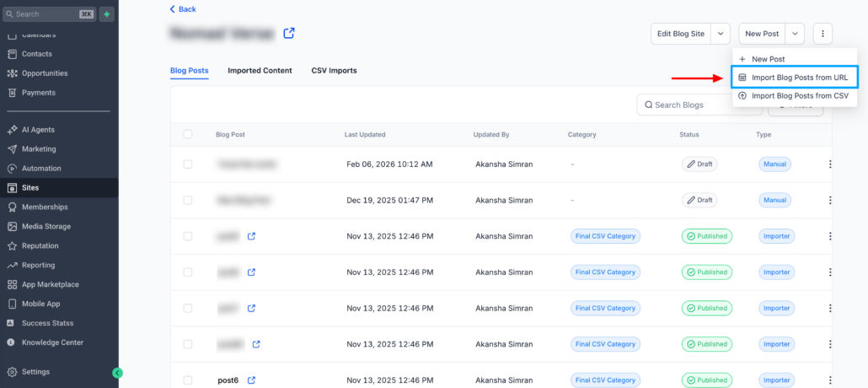
Task: Toggle dropdown arrow beside New Post button
Action: 796,34
